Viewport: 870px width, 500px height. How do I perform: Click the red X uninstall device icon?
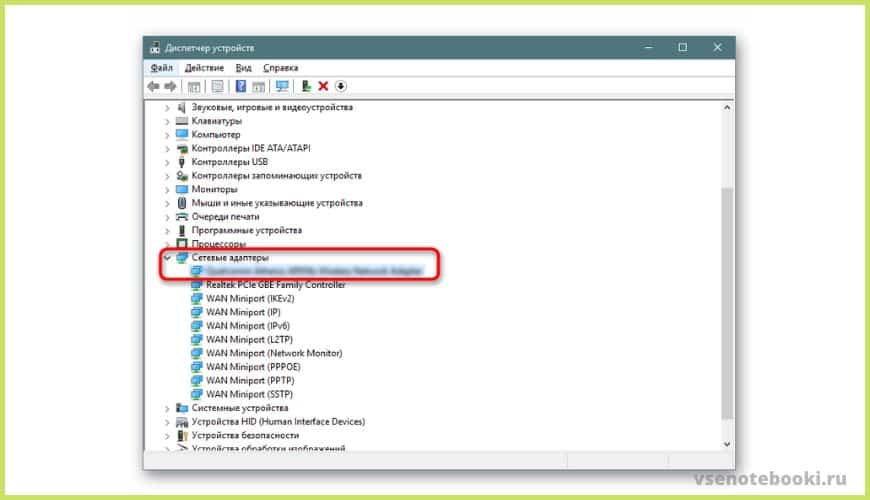[323, 86]
